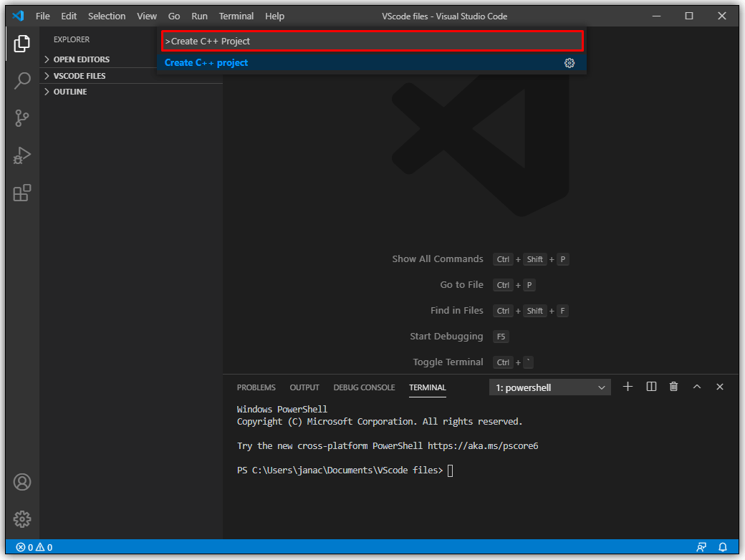Switch to the DEBUG CONSOLE tab
The width and height of the screenshot is (745, 560).
coord(364,387)
